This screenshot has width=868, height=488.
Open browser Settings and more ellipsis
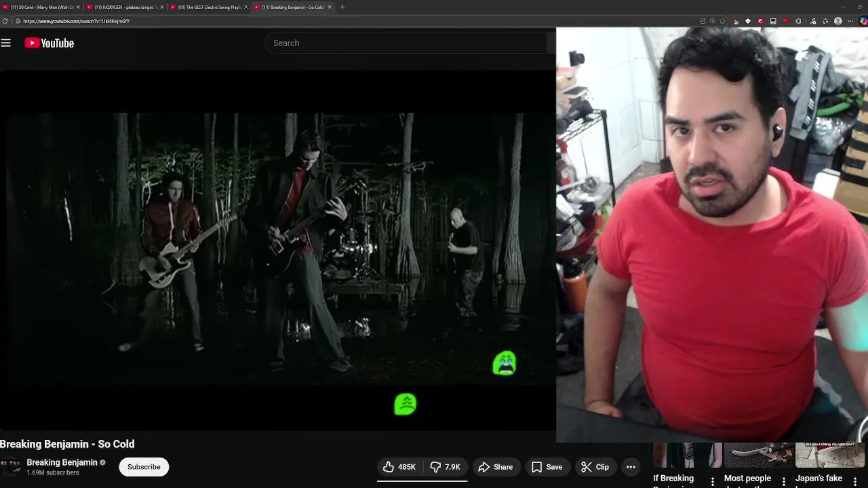850,21
